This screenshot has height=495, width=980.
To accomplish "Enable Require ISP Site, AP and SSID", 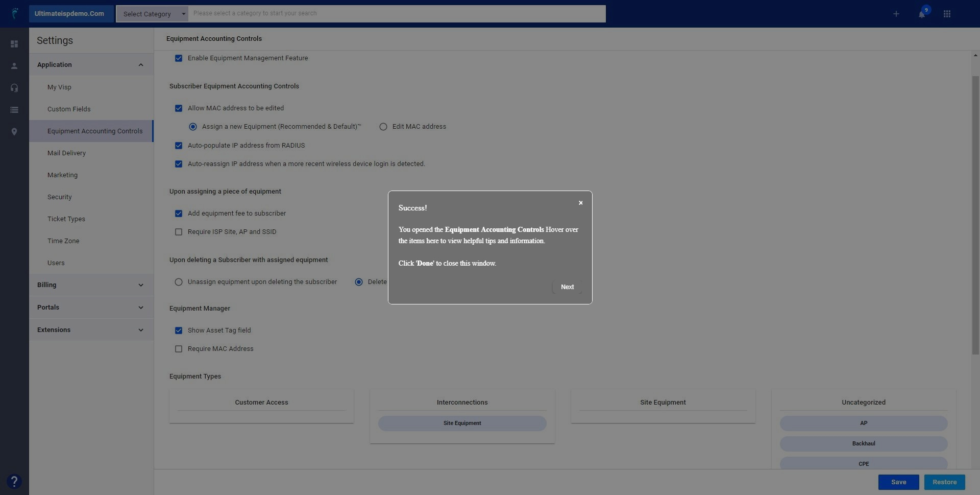I will (x=179, y=232).
